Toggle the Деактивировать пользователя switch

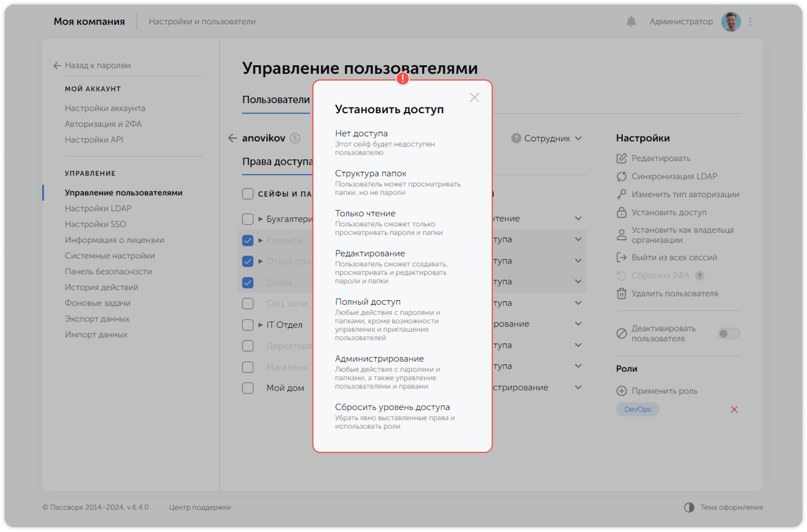[x=729, y=333]
